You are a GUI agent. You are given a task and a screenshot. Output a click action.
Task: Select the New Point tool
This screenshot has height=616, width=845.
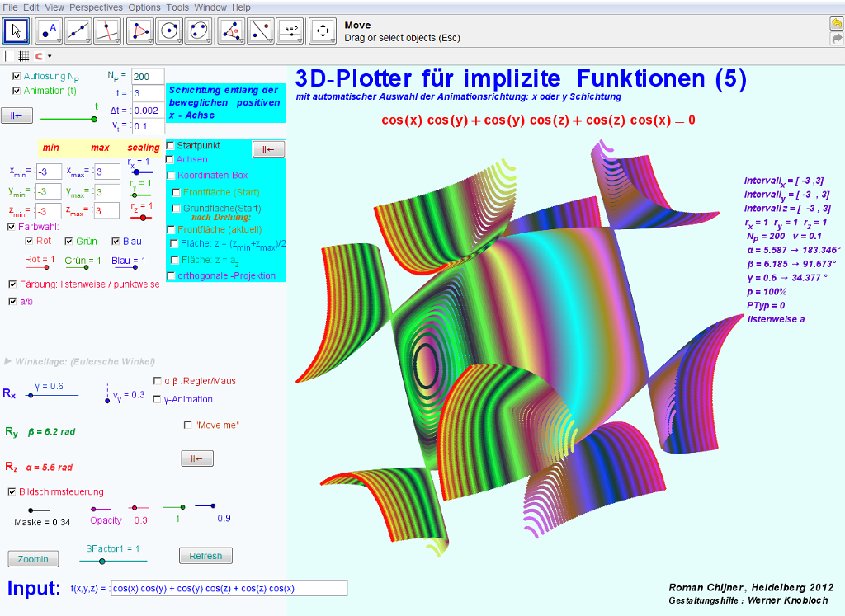pos(49,31)
